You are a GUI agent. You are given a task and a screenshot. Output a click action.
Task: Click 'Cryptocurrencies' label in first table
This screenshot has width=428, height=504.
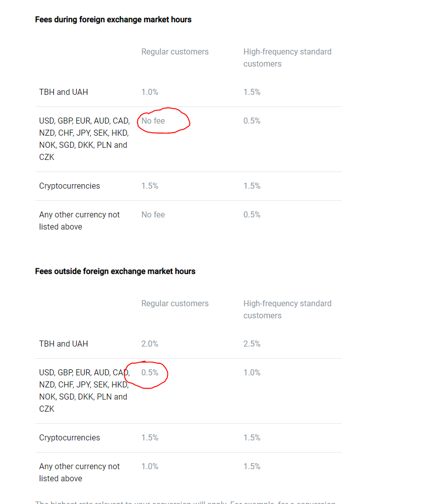pos(70,186)
